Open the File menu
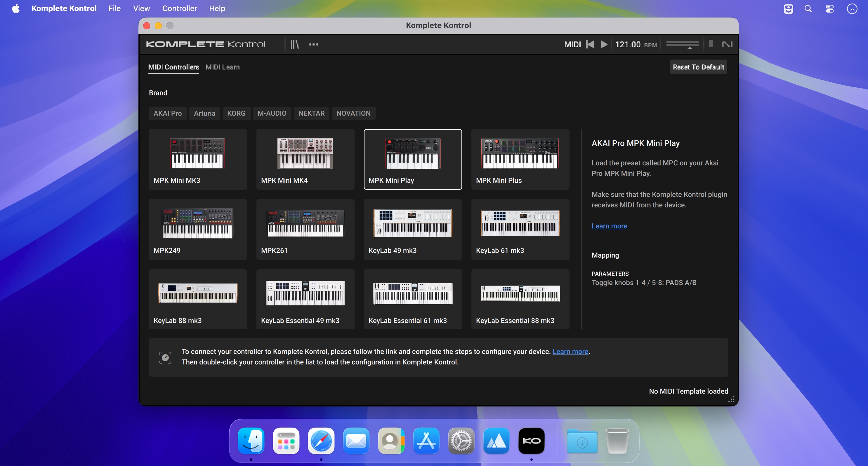Viewport: 868px width, 466px height. (114, 8)
